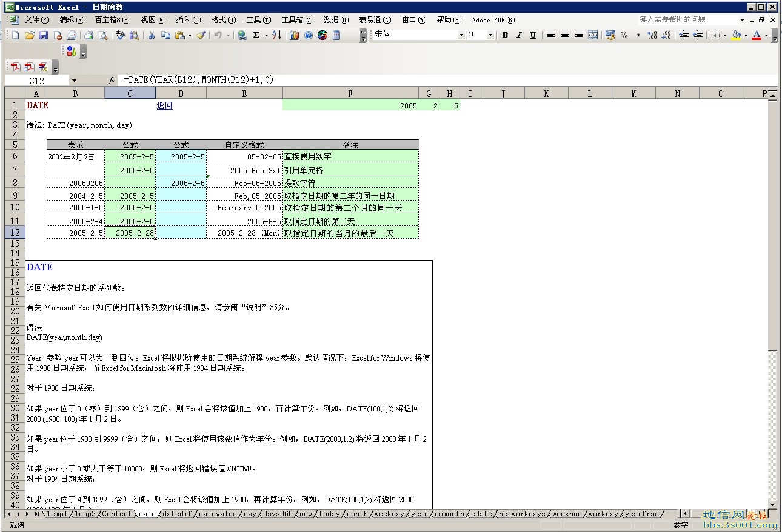Click the insert function fx button

tap(112, 80)
